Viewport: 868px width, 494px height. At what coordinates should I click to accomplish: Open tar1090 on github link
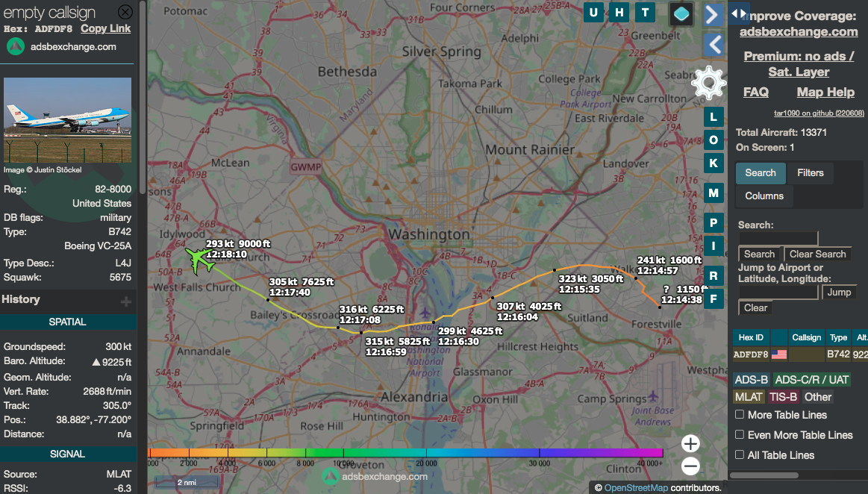pyautogui.click(x=819, y=113)
